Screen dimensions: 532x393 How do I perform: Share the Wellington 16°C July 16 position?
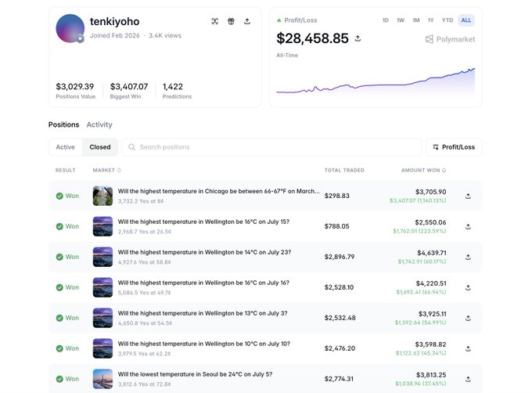[468, 288]
